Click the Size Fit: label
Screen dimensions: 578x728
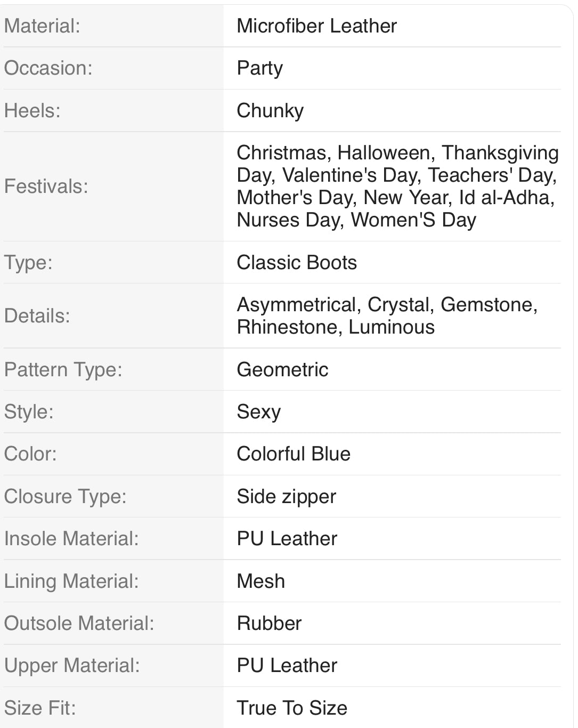[x=40, y=708]
